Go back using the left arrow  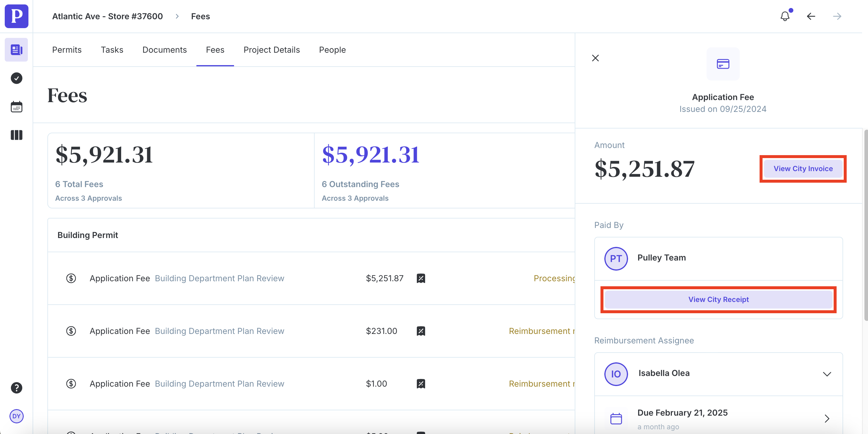(x=811, y=16)
